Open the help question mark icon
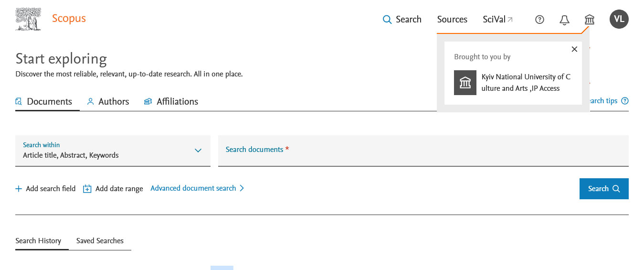The image size is (644, 270). [539, 20]
